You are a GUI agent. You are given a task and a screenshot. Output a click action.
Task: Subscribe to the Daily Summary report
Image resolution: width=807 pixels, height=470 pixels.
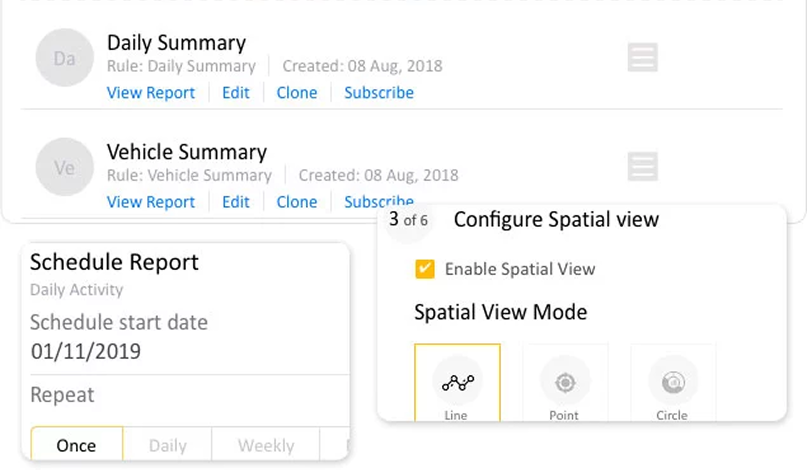(x=379, y=93)
